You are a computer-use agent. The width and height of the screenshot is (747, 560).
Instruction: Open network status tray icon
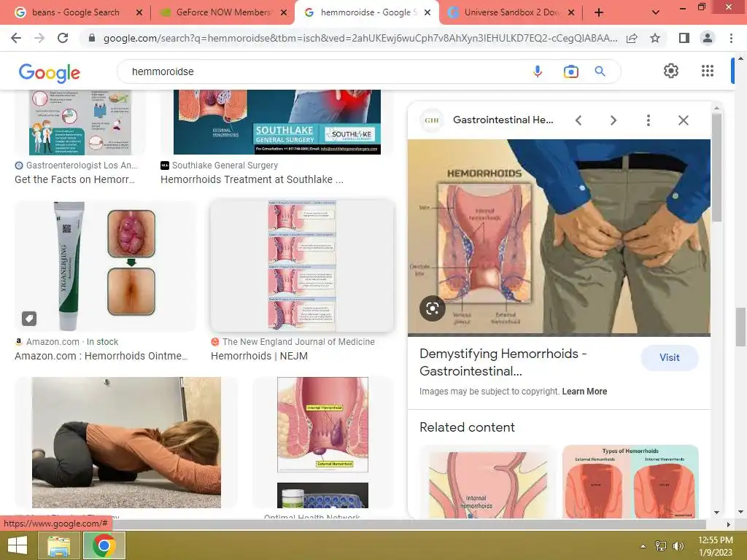[x=660, y=546]
